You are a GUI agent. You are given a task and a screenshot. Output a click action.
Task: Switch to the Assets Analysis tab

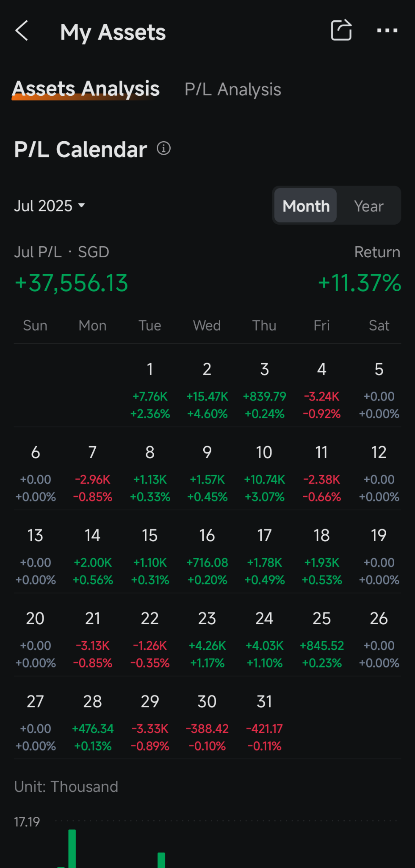point(86,89)
